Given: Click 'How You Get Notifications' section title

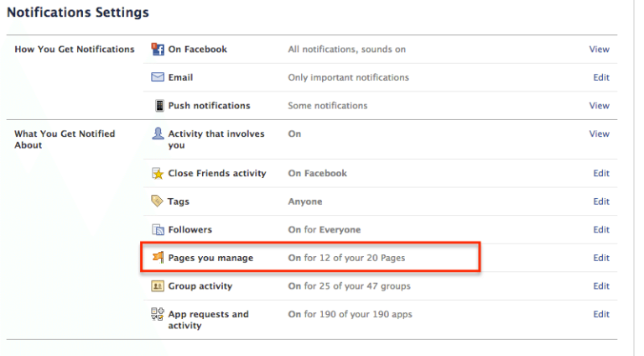Looking at the screenshot, I should click(x=75, y=50).
